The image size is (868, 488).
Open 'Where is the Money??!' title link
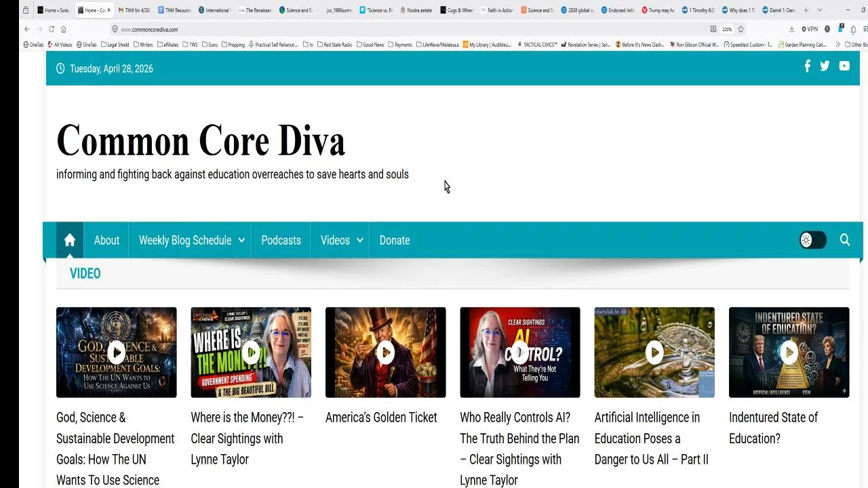point(247,439)
